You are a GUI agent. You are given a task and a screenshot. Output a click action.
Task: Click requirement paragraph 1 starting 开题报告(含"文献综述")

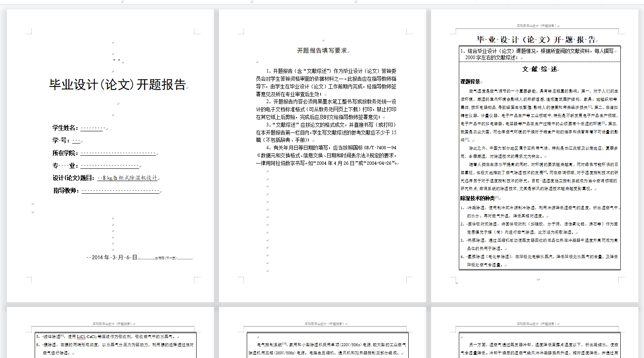click(326, 82)
